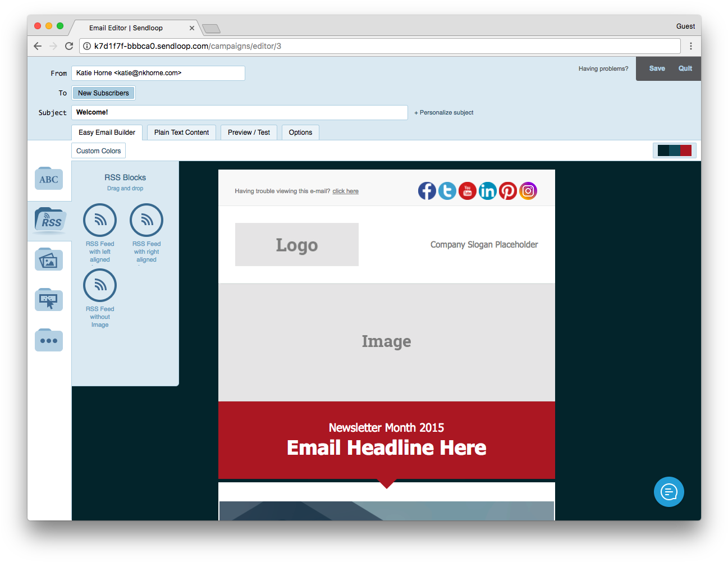The width and height of the screenshot is (728, 562).
Task: Select the RSS blocks folder
Action: click(49, 220)
